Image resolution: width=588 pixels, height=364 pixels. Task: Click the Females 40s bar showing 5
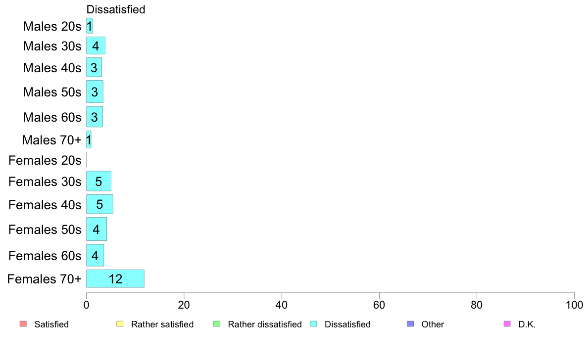(100, 204)
